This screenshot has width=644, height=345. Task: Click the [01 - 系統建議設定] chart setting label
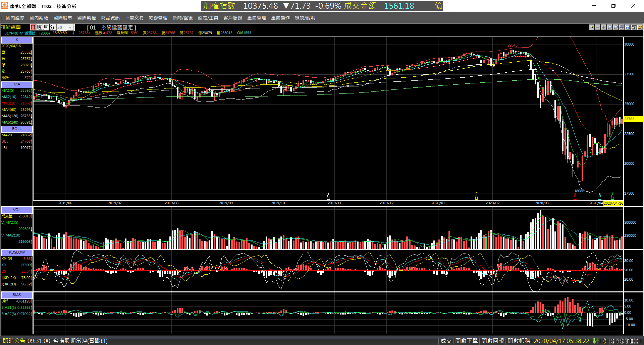pos(111,27)
